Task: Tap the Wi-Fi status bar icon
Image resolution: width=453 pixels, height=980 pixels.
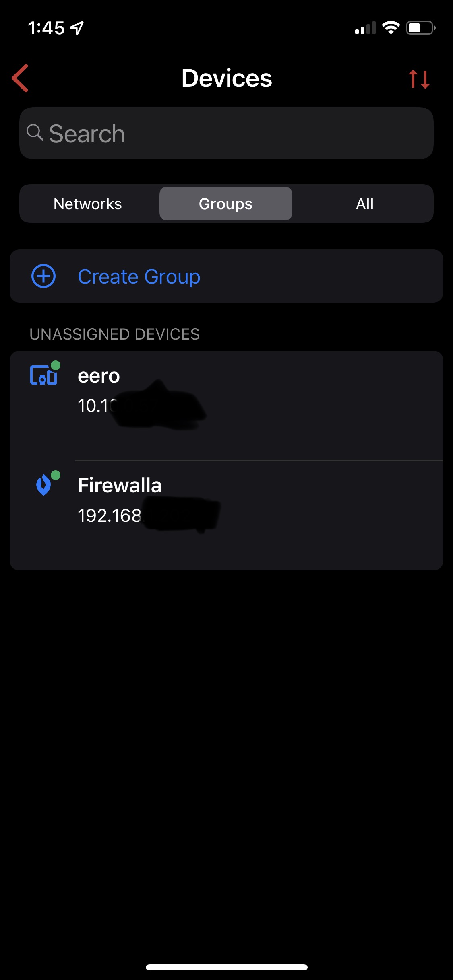Action: pyautogui.click(x=390, y=28)
